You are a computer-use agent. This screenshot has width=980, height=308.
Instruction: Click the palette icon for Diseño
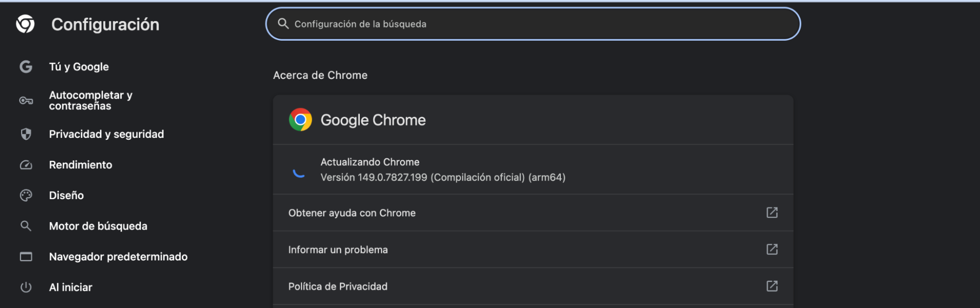(x=26, y=195)
